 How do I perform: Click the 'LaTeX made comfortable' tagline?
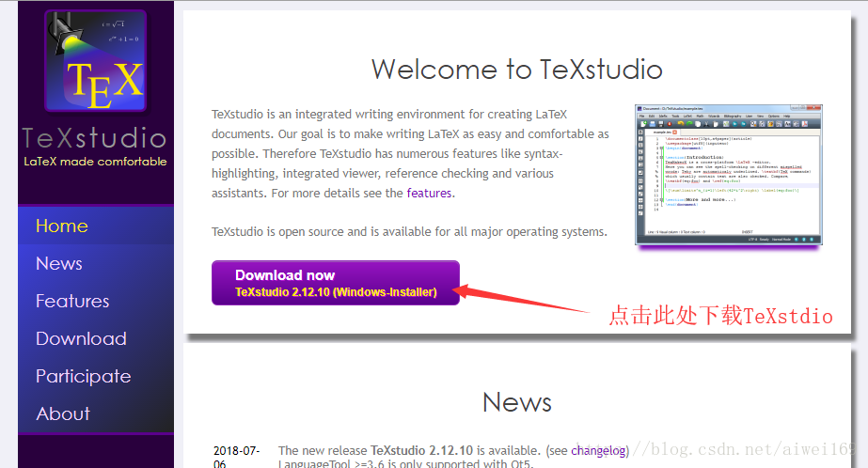pyautogui.click(x=95, y=162)
